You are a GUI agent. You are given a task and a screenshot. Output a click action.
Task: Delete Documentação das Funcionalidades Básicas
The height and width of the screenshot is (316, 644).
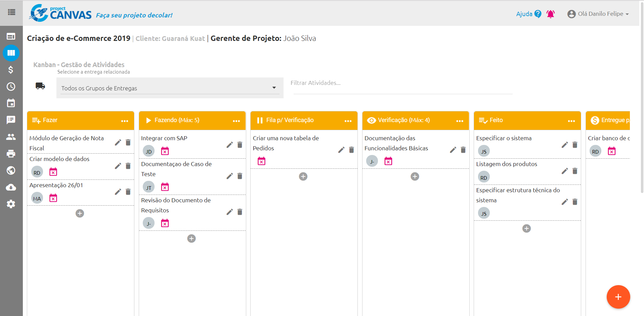pos(463,150)
